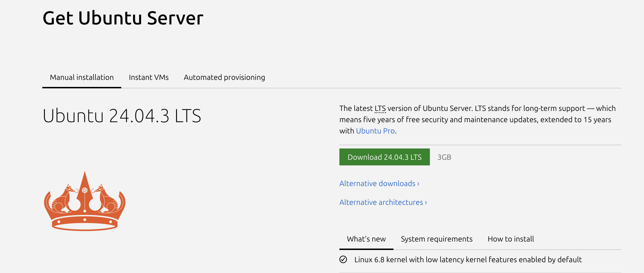
Task: Switch to the System requirements tab
Action: (436, 239)
